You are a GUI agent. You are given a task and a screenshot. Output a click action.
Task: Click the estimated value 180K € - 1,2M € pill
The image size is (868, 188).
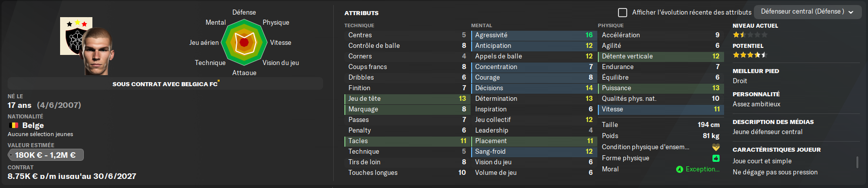click(45, 155)
